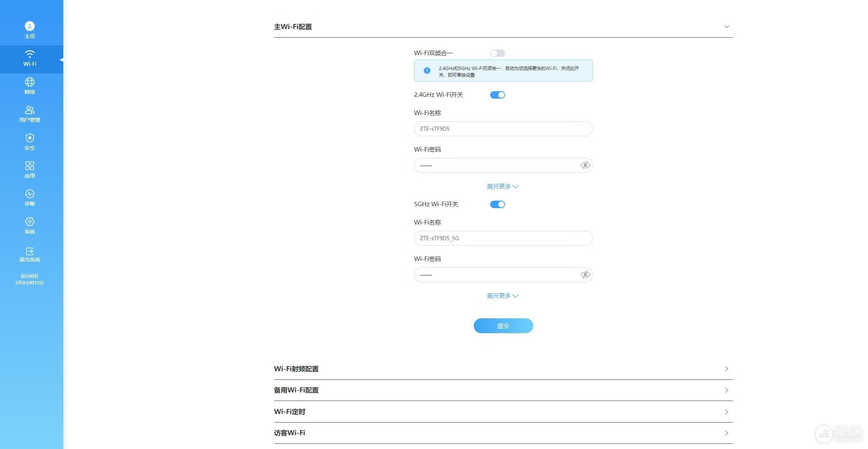Open the 用户管理 users icon
This screenshot has height=449, width=868.
point(30,110)
